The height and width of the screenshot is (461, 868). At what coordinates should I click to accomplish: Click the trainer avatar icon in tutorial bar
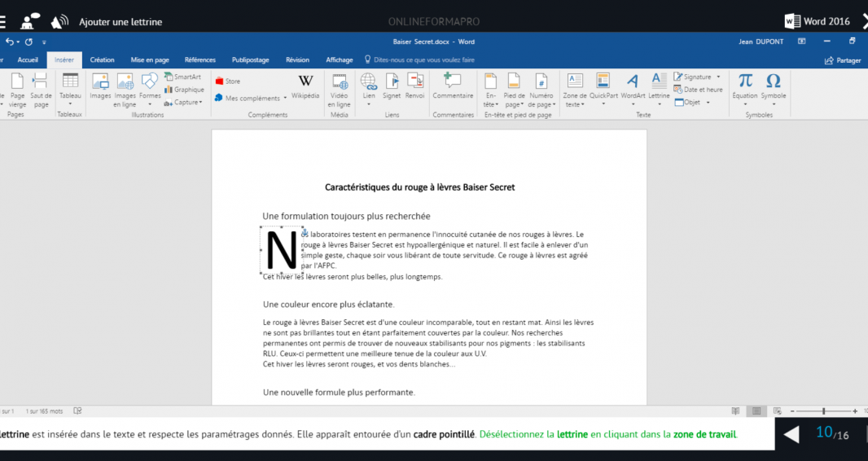coord(30,21)
